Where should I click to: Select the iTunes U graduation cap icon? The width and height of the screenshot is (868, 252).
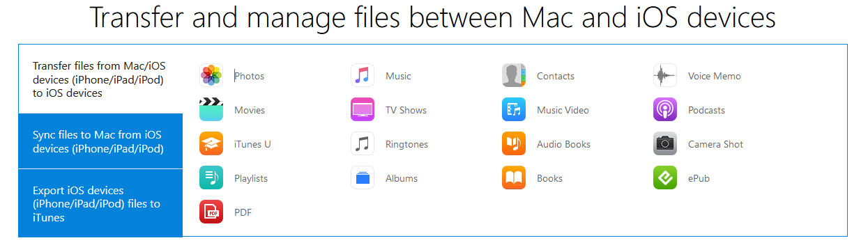[x=211, y=144]
